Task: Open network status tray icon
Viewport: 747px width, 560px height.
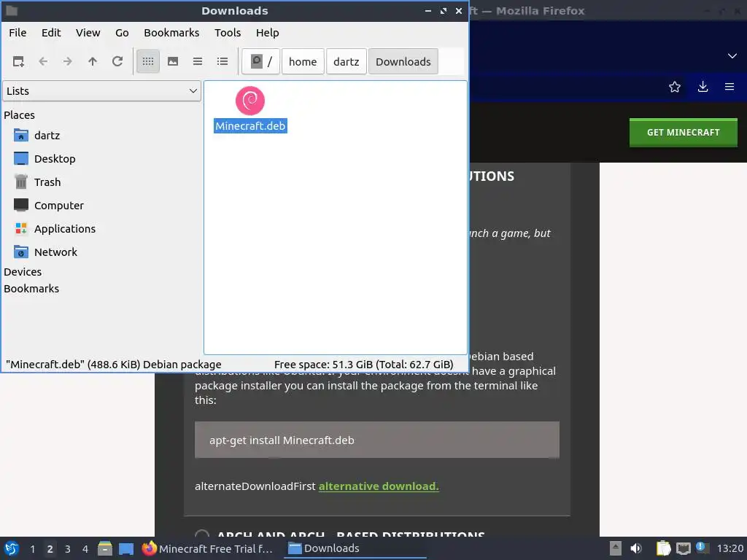Action: [683, 548]
